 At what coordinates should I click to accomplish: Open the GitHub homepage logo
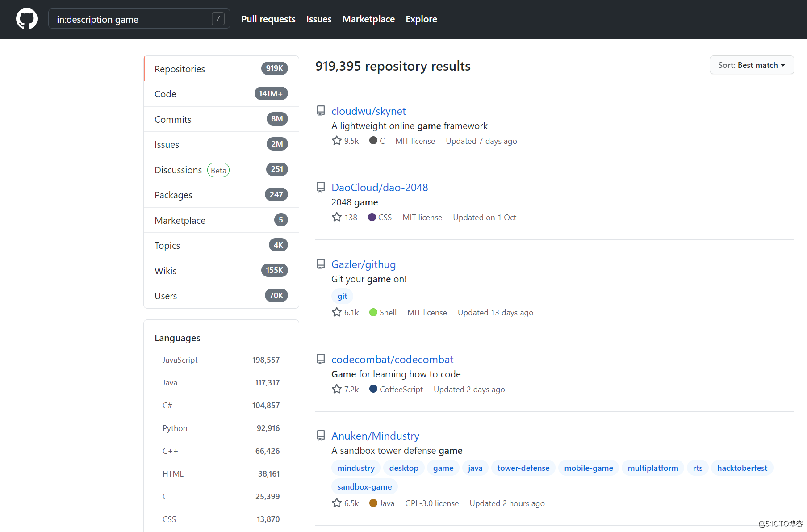point(27,19)
